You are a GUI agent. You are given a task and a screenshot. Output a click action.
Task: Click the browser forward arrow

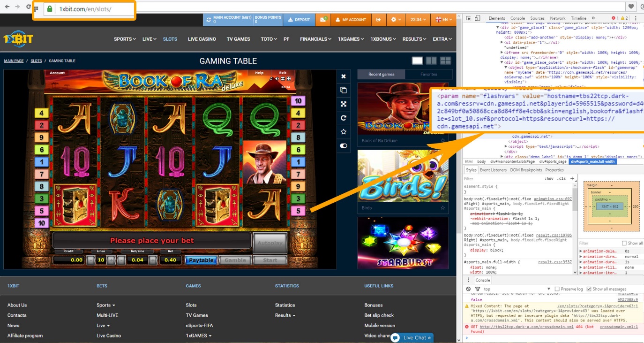[x=18, y=7]
